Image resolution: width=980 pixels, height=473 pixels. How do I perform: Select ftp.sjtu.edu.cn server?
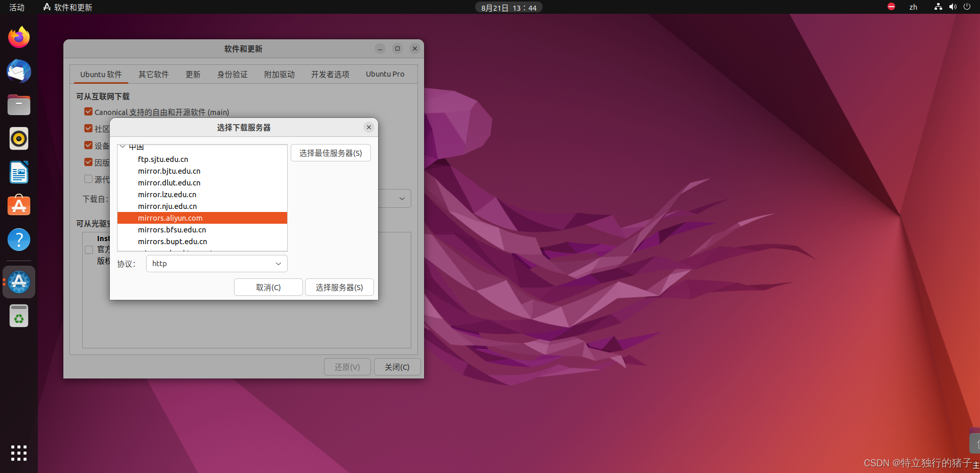pos(202,159)
